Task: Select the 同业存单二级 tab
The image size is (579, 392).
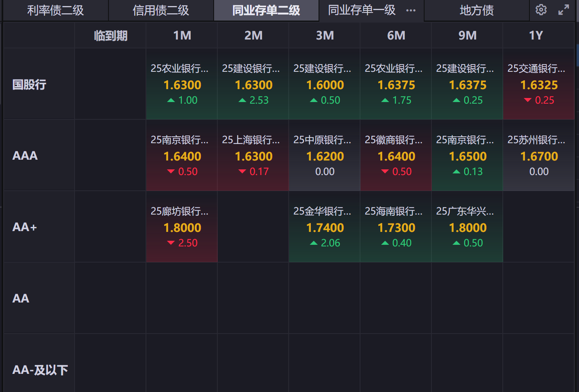Action: pyautogui.click(x=266, y=10)
